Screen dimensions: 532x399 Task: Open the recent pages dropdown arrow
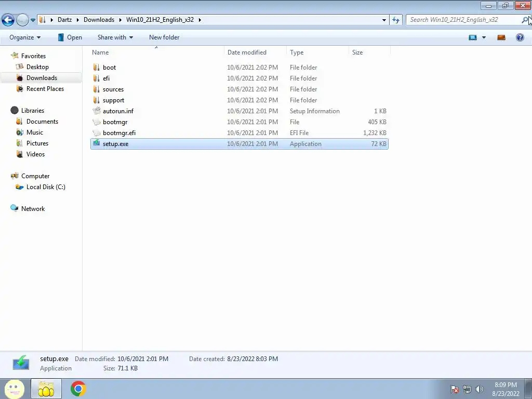pos(33,20)
